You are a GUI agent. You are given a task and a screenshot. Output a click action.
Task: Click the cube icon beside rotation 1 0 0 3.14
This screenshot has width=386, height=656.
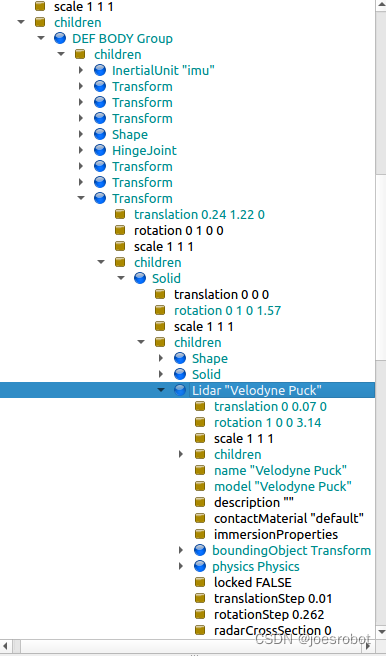200,422
